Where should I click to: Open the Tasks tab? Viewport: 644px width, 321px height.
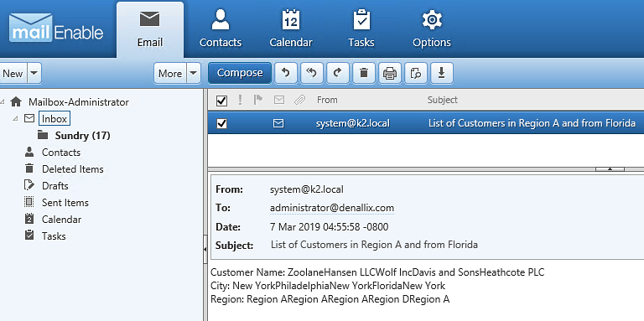pyautogui.click(x=361, y=29)
